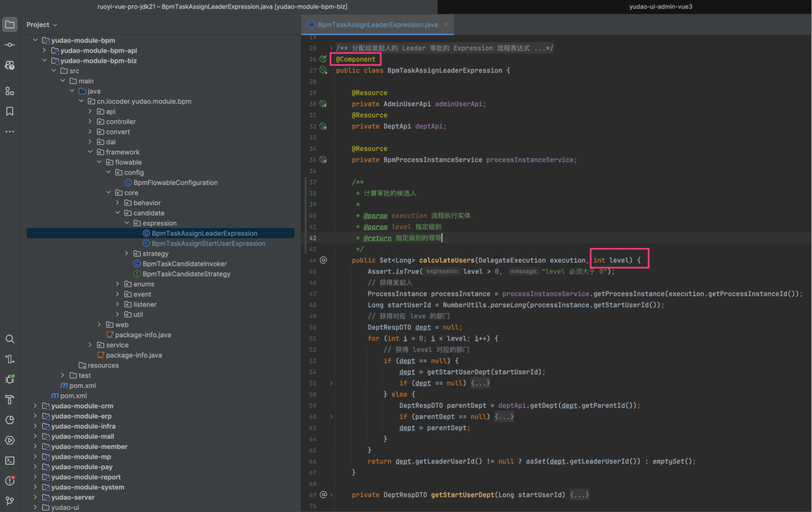This screenshot has height=512, width=812.
Task: Open the Terminal tool window
Action: [10, 461]
